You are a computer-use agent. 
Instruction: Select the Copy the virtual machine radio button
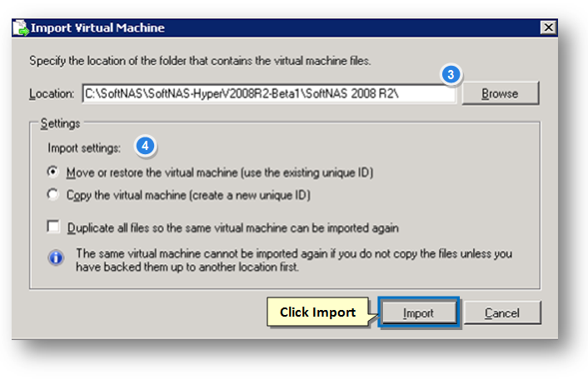[x=52, y=194]
